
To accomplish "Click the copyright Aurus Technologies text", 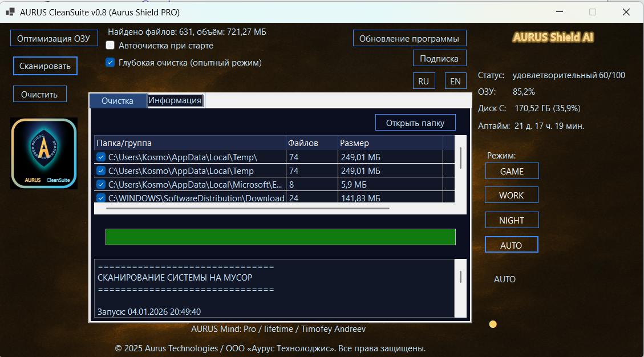I will click(270, 348).
